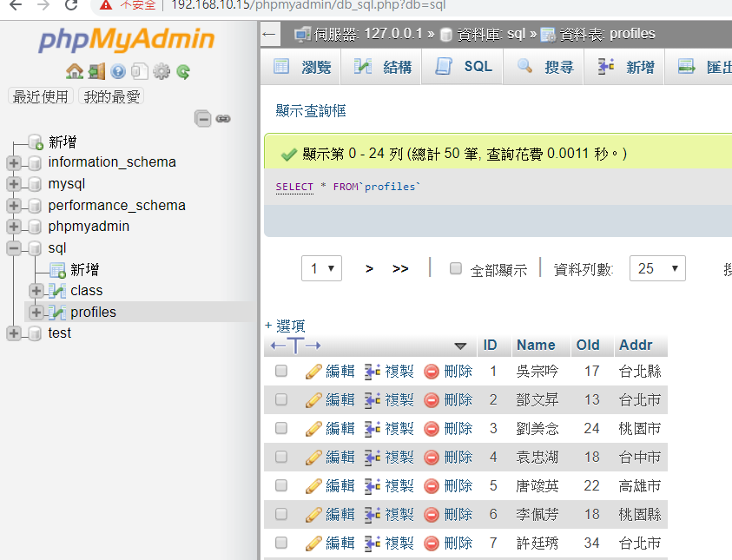Click pencil edit icon for row ID 1

pyautogui.click(x=313, y=372)
